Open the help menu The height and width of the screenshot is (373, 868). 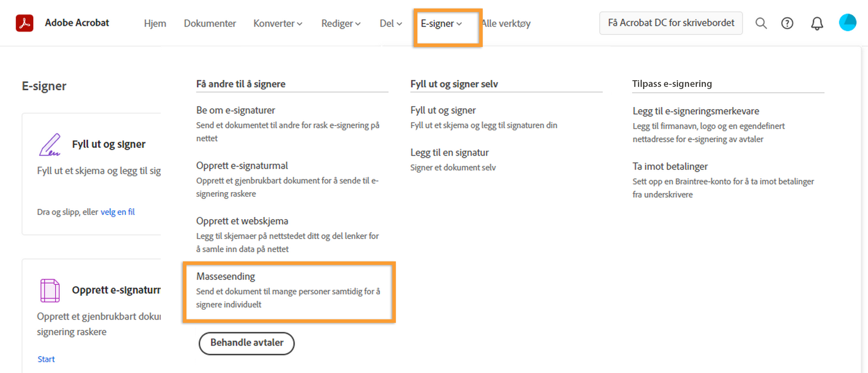tap(787, 23)
